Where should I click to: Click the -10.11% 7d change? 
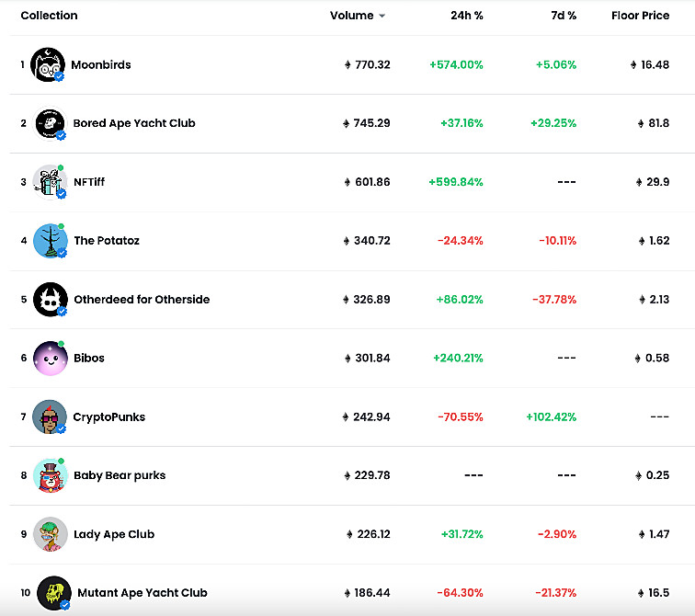click(x=558, y=241)
